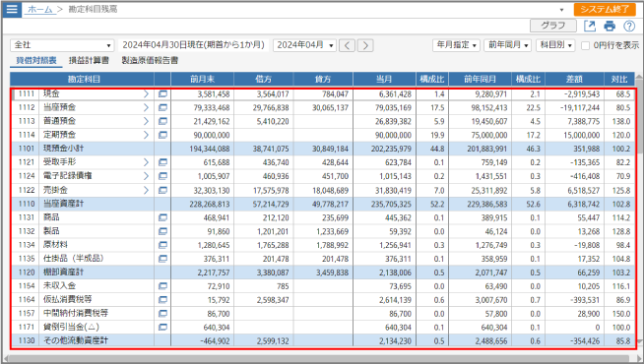Image resolution: width=644 pixels, height=364 pixels.
Task: Select the その他流動資産計 subtotal row
Action: (x=322, y=340)
